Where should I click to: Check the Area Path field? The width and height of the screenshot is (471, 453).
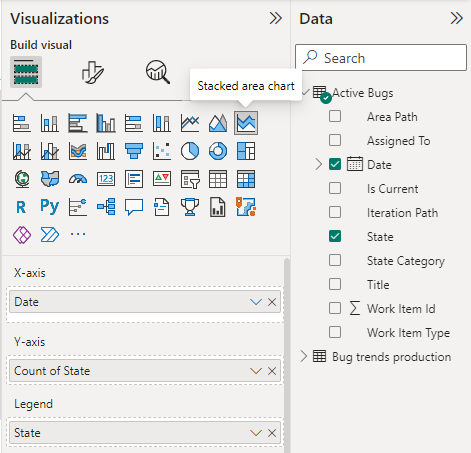pyautogui.click(x=335, y=116)
